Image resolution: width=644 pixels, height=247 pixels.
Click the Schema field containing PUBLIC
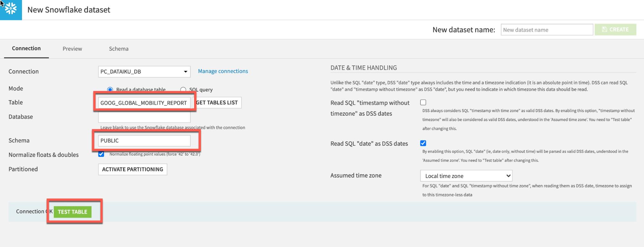click(144, 141)
